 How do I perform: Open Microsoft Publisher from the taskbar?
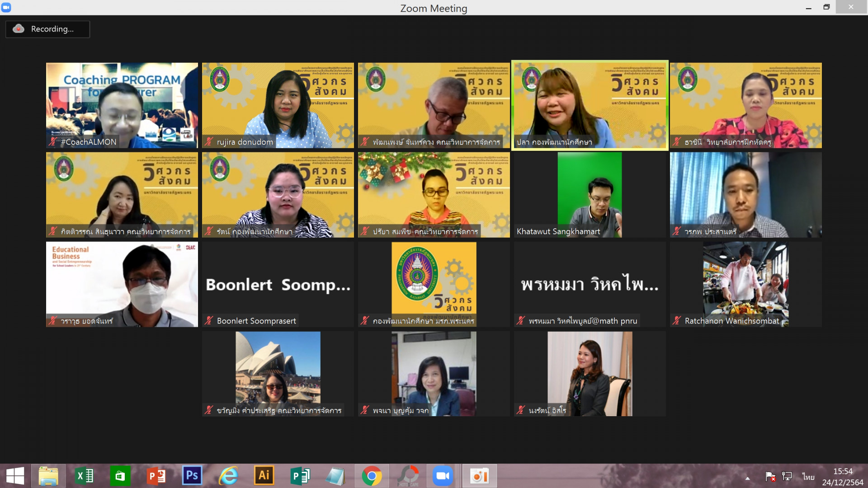(300, 476)
